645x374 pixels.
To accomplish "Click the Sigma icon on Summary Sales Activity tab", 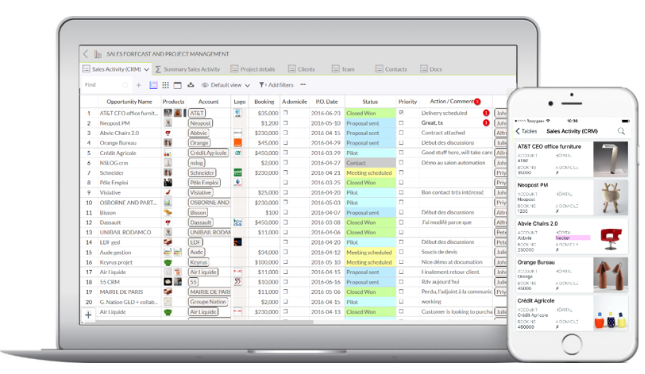I will click(158, 70).
